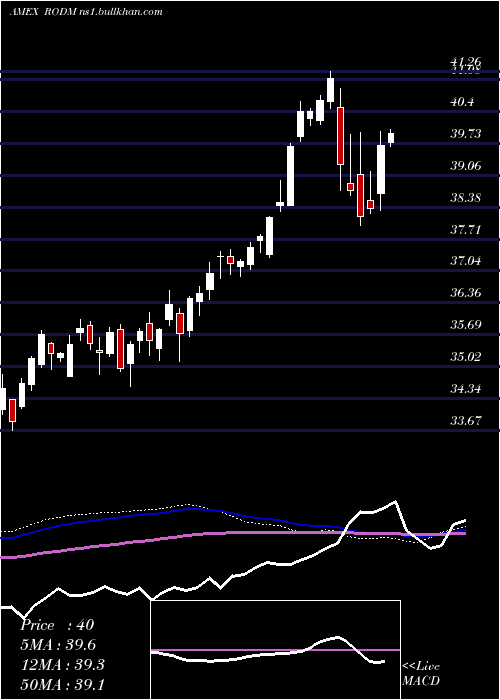Click the '5MA : 39.6' readout
This screenshot has height=700, width=500.
[58, 645]
